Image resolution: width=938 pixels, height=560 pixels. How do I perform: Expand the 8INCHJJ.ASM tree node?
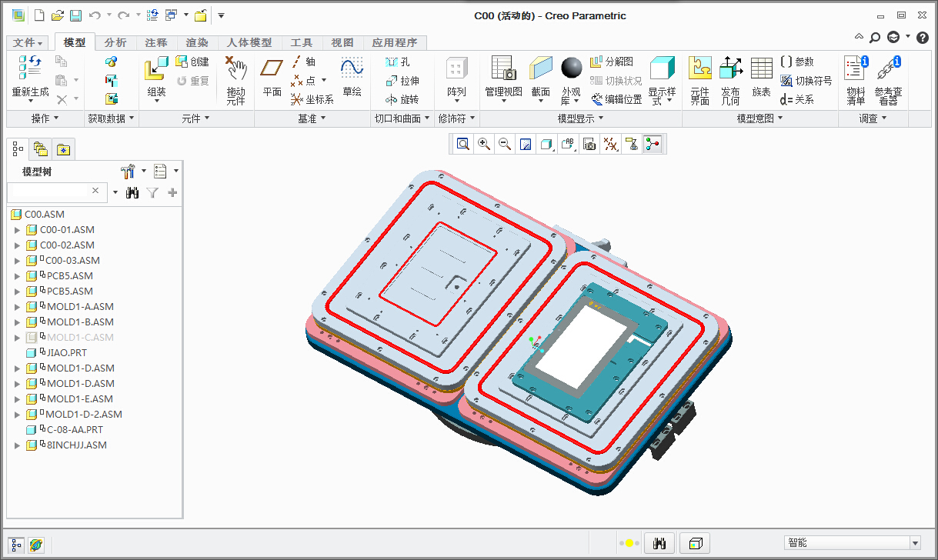pos(18,445)
